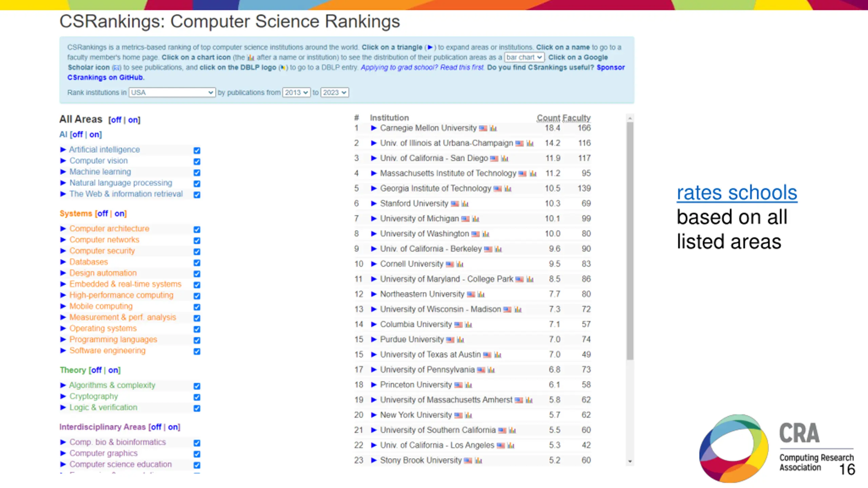Image resolution: width=868 pixels, height=488 pixels.
Task: Open the 2013 start year dropdown
Action: (x=296, y=93)
